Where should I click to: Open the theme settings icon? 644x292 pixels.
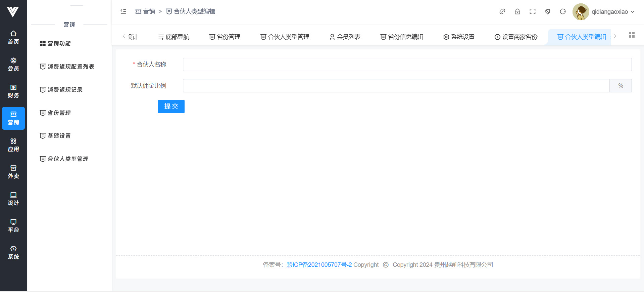[x=547, y=11]
